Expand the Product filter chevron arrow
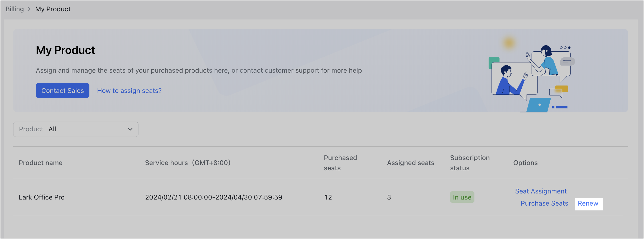The height and width of the screenshot is (239, 644). pos(130,129)
